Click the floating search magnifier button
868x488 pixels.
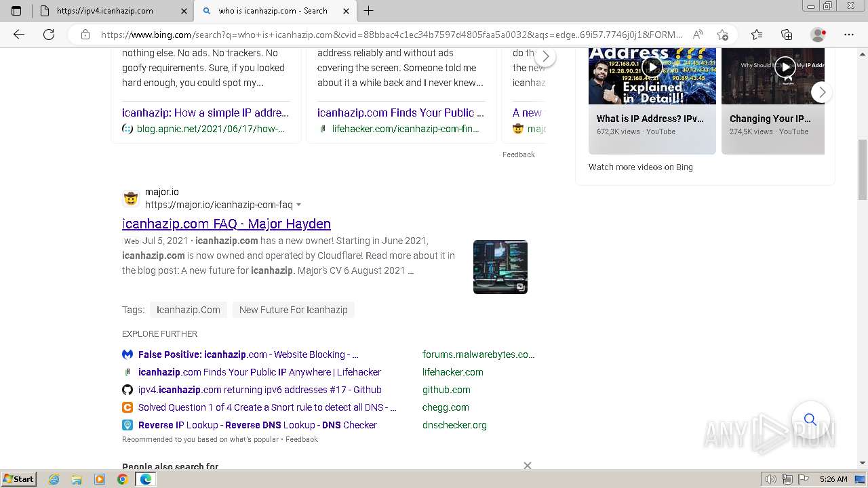pos(810,420)
